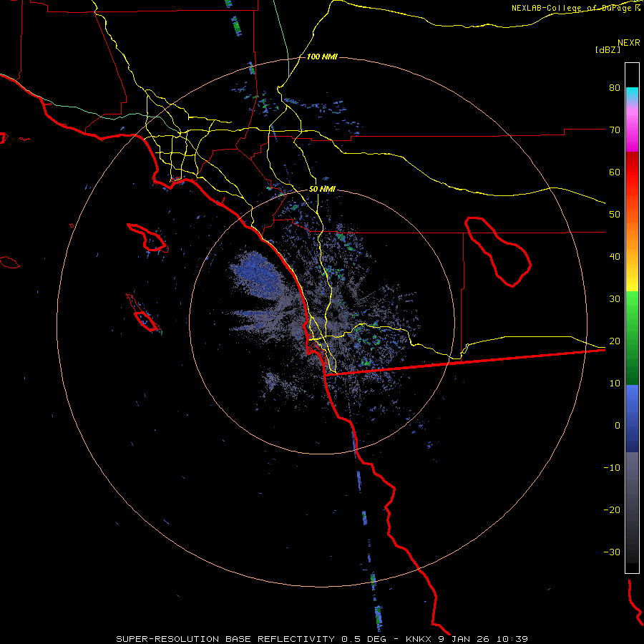Pick the green segment of the color bar

pyautogui.click(x=632, y=338)
